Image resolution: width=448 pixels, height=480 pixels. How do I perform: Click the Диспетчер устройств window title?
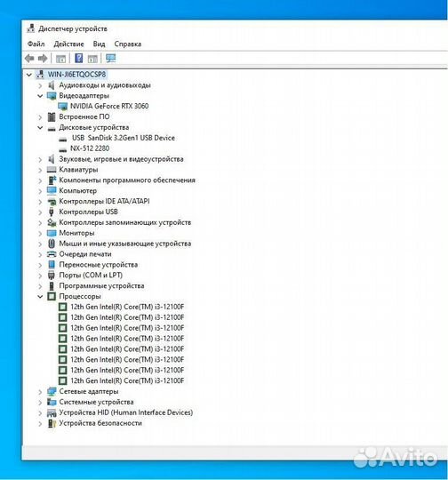click(73, 28)
